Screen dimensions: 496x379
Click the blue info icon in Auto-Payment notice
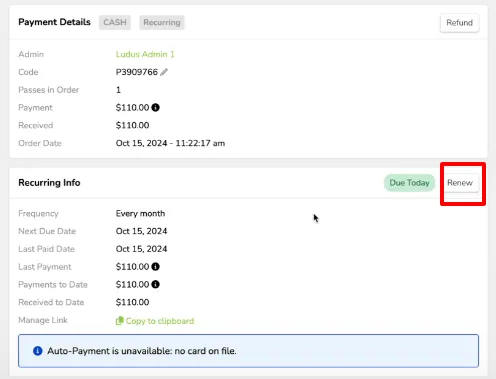[x=38, y=351]
